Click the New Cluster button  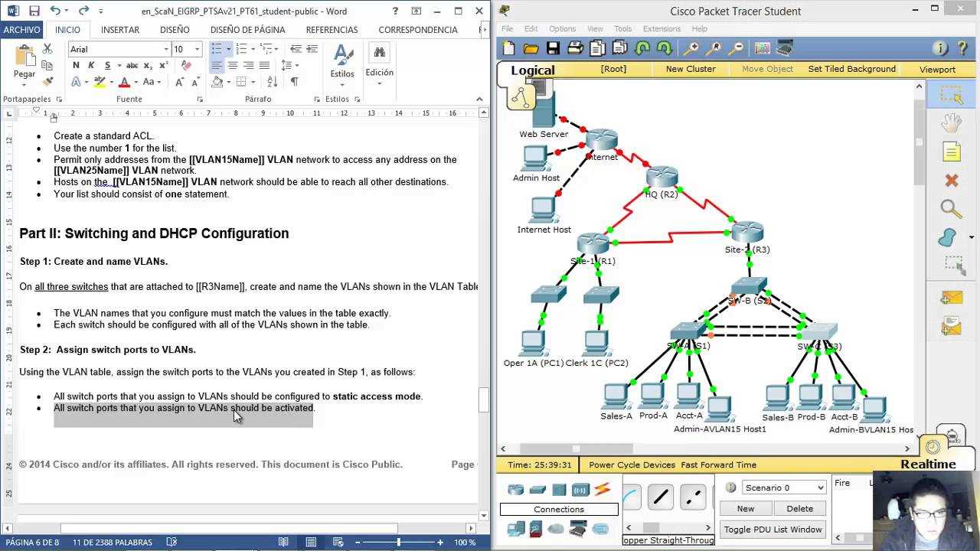click(691, 69)
